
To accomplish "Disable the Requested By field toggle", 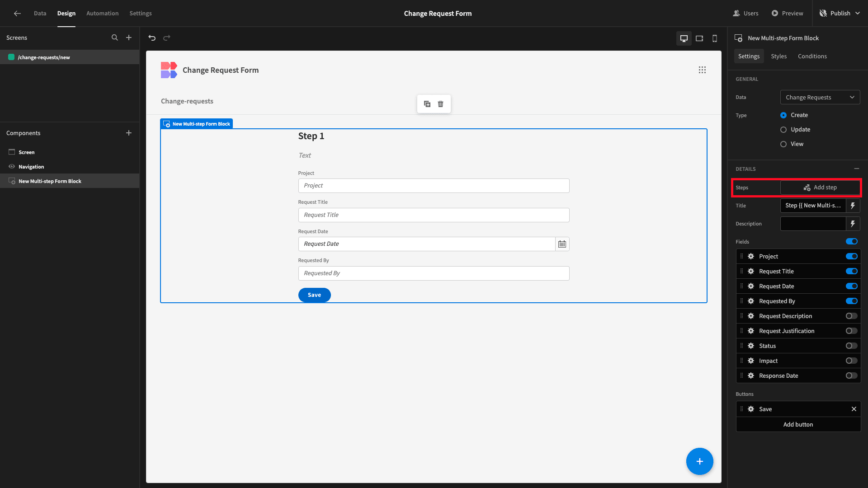I will tap(851, 301).
